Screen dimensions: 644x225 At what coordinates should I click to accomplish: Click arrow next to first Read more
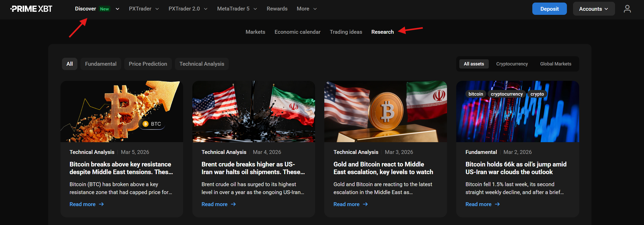[x=101, y=204]
